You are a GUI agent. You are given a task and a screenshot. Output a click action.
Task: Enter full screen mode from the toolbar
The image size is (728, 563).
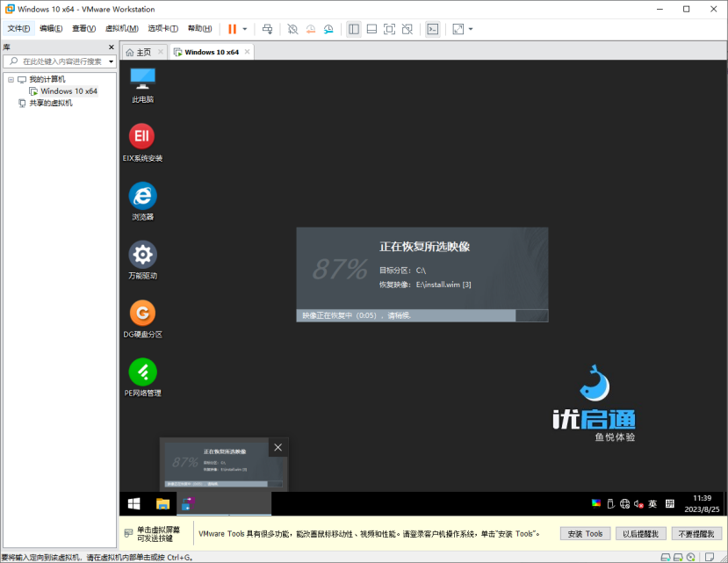(x=390, y=29)
